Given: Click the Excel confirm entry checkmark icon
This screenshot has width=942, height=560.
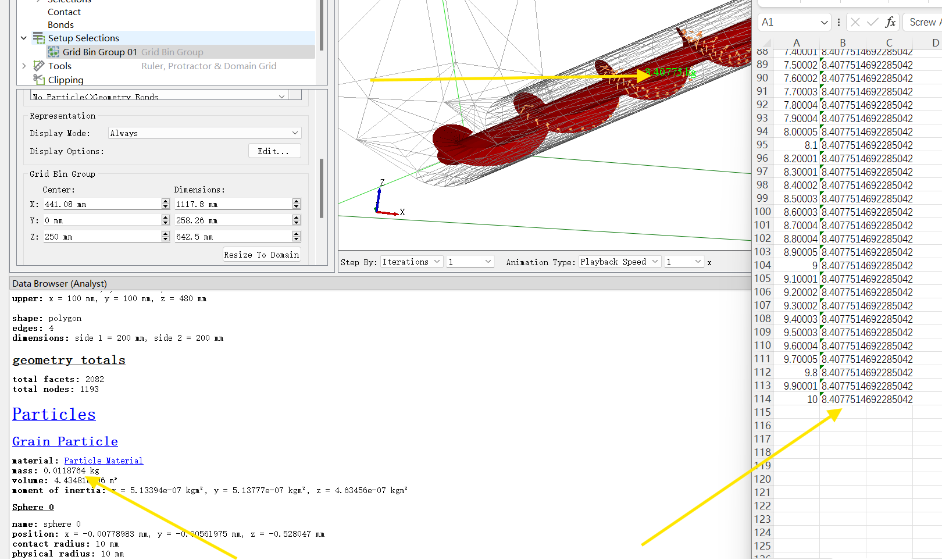Looking at the screenshot, I should coord(872,23).
